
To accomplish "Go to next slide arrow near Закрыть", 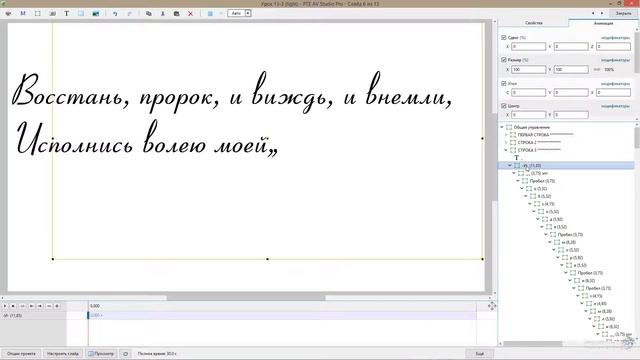I will (x=602, y=13).
